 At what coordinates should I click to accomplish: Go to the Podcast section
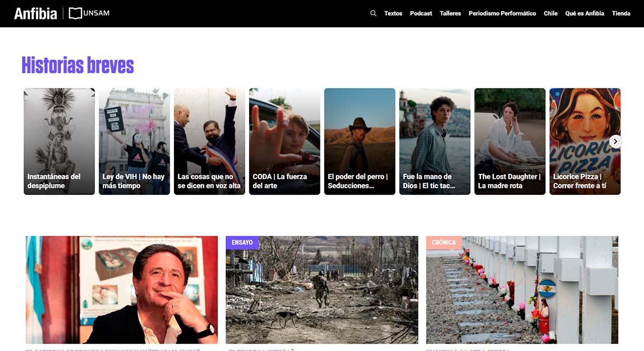coord(421,13)
